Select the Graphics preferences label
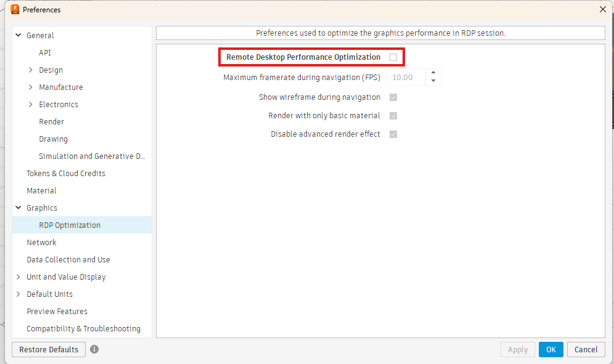This screenshot has height=364, width=614. [x=42, y=208]
